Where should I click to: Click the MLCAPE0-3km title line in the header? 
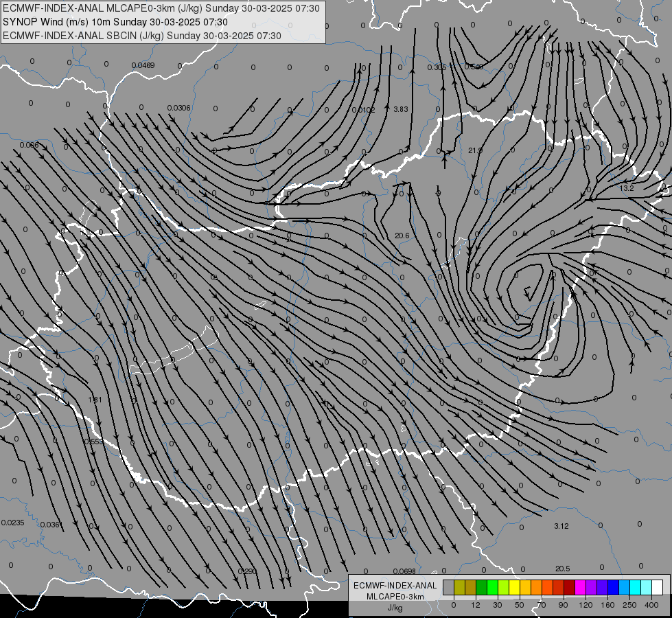[x=161, y=8]
